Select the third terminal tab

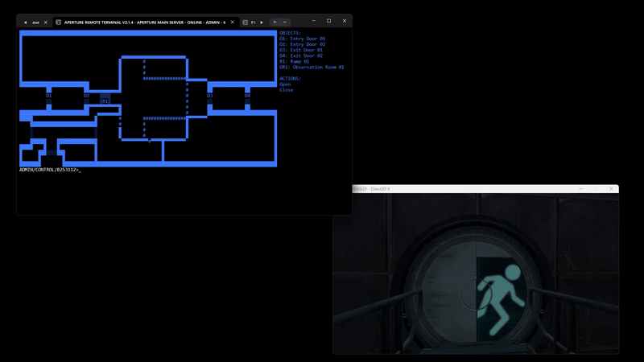point(250,23)
